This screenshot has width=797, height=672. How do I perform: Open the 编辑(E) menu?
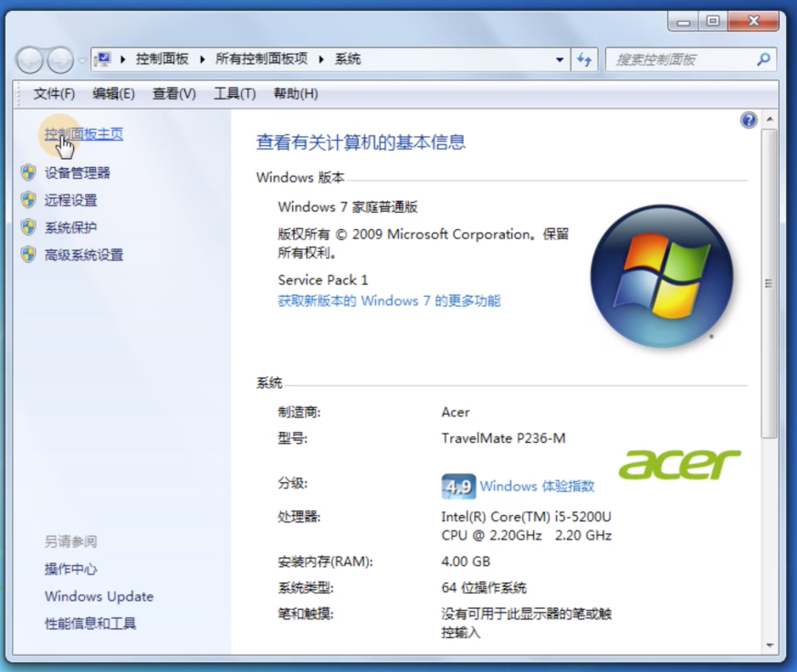[x=114, y=93]
